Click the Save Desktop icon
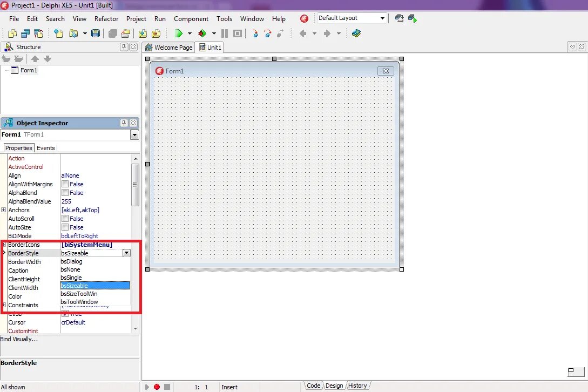The image size is (588, 392). [400, 18]
